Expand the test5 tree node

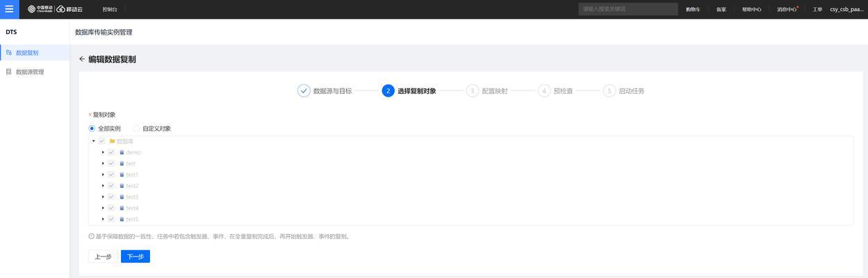coord(103,219)
